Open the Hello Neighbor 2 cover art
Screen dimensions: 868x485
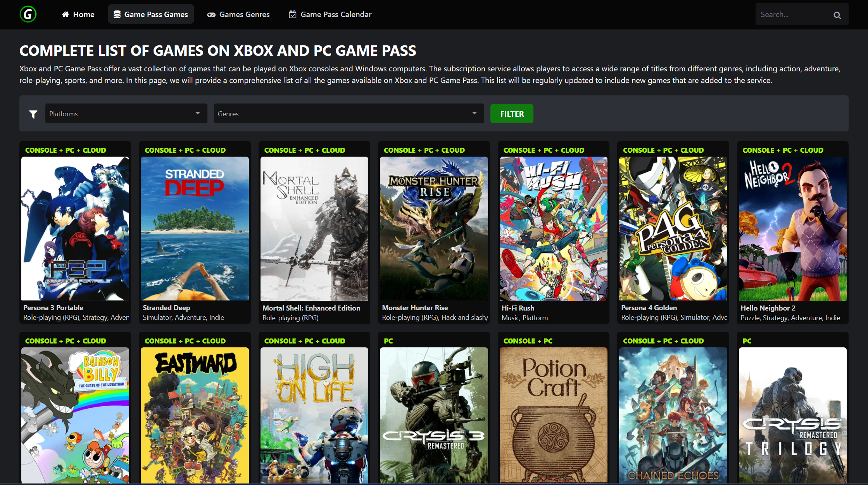(x=793, y=228)
